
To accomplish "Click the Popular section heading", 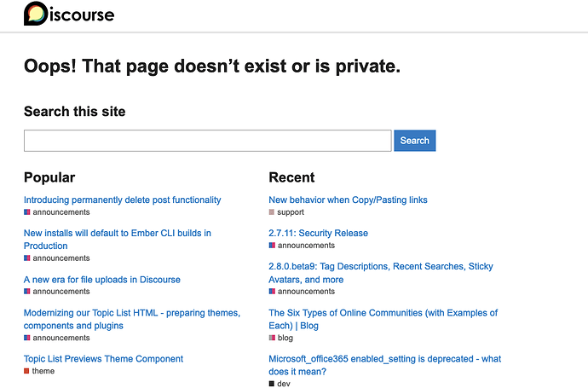I will (49, 177).
